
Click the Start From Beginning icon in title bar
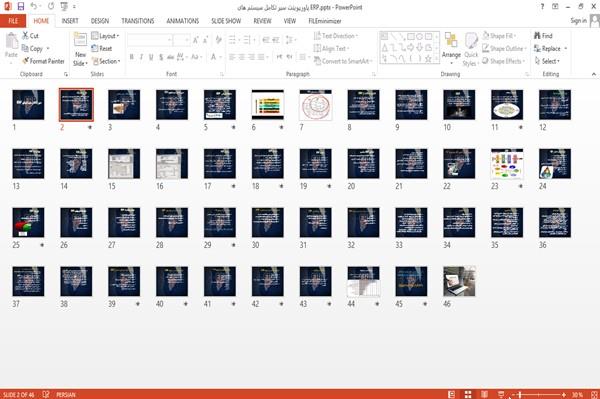point(64,7)
